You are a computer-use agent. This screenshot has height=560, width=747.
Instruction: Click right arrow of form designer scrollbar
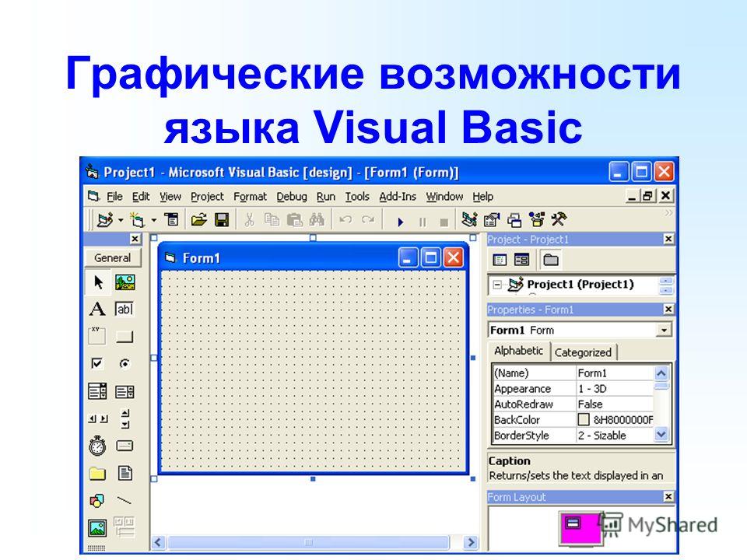tap(471, 542)
